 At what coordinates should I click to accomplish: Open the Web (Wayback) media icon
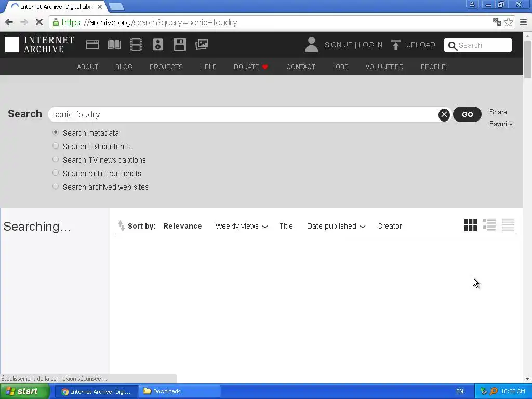coord(92,45)
